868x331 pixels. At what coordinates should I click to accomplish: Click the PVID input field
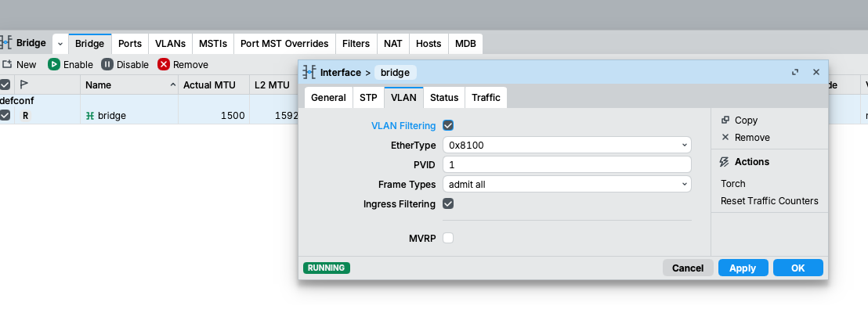[x=566, y=164]
